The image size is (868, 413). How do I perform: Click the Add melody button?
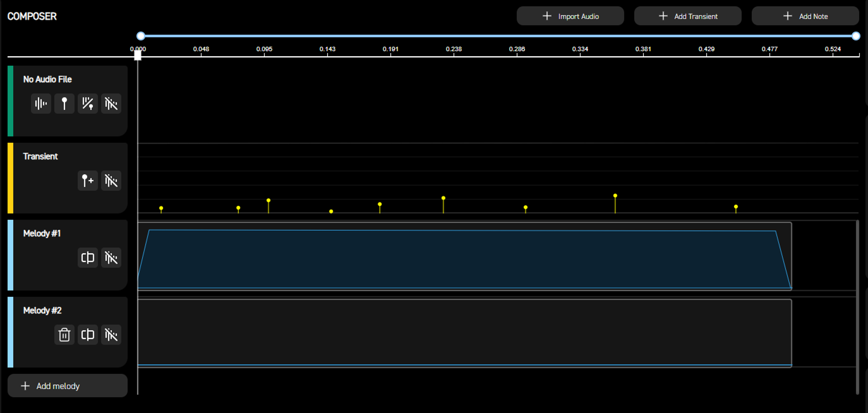67,386
